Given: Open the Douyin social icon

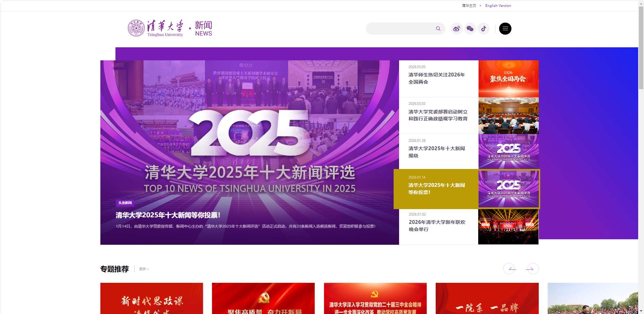Looking at the screenshot, I should pyautogui.click(x=483, y=29).
